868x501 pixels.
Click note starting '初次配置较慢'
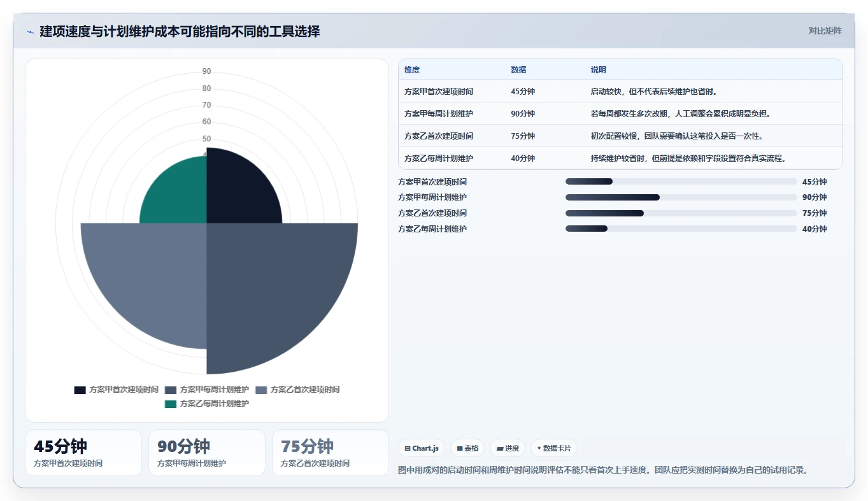point(677,136)
